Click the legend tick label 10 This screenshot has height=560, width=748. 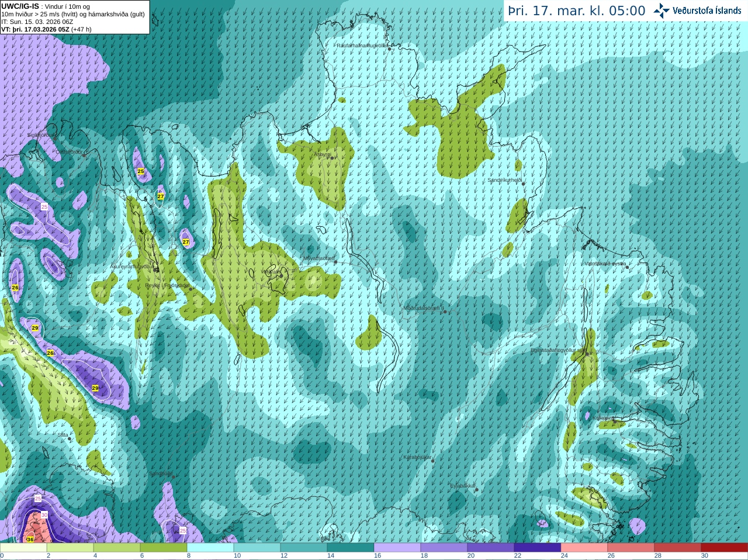click(237, 556)
